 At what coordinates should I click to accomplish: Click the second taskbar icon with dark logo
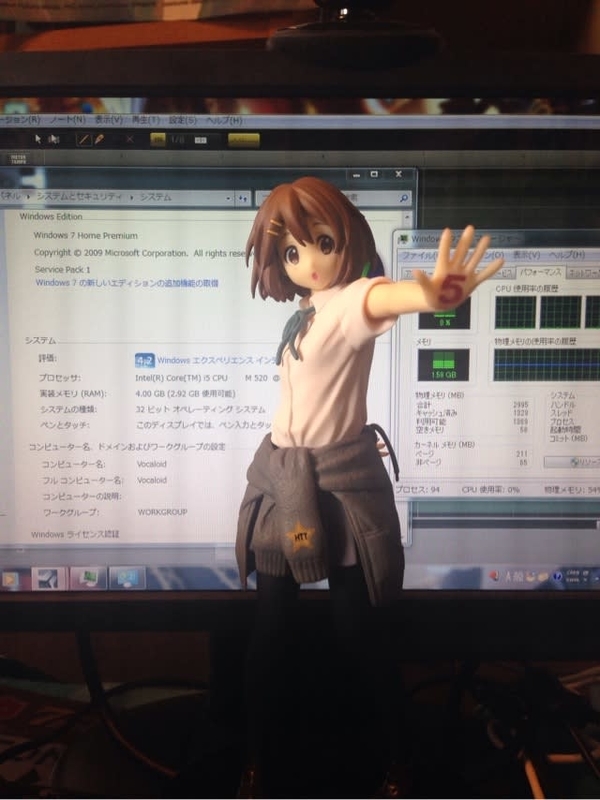coord(48,579)
